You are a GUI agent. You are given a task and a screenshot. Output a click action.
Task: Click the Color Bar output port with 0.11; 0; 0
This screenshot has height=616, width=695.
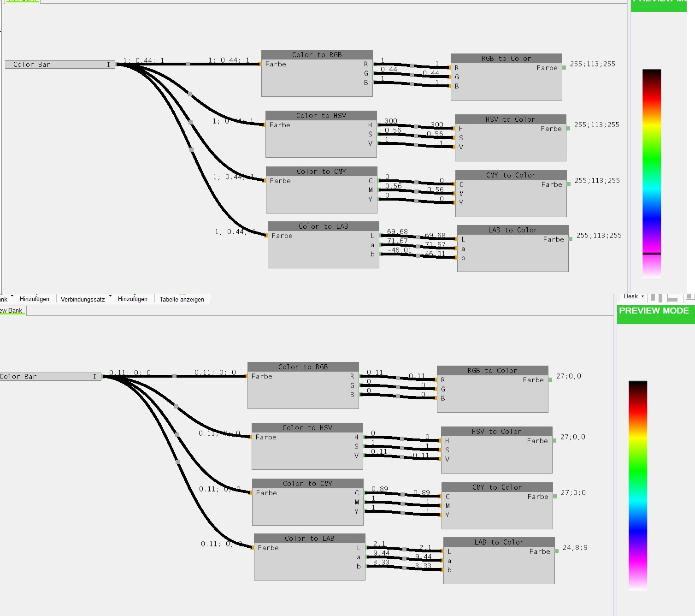[103, 377]
